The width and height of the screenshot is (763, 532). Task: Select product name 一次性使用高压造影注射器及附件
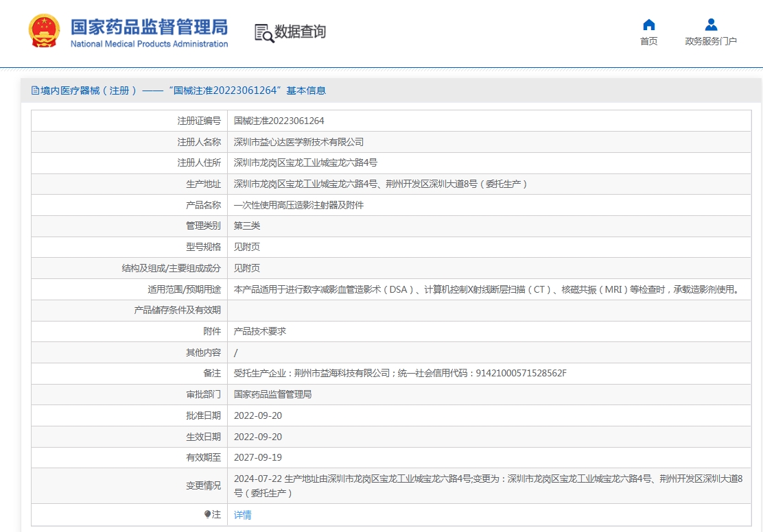coord(298,205)
